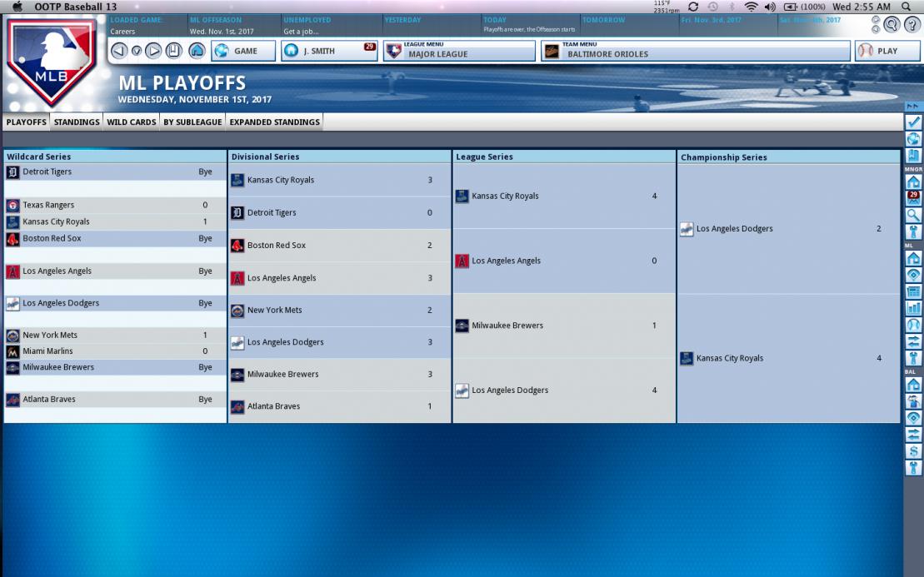
Task: Click Kansas City Royals in the Divisional Series
Action: [x=281, y=180]
